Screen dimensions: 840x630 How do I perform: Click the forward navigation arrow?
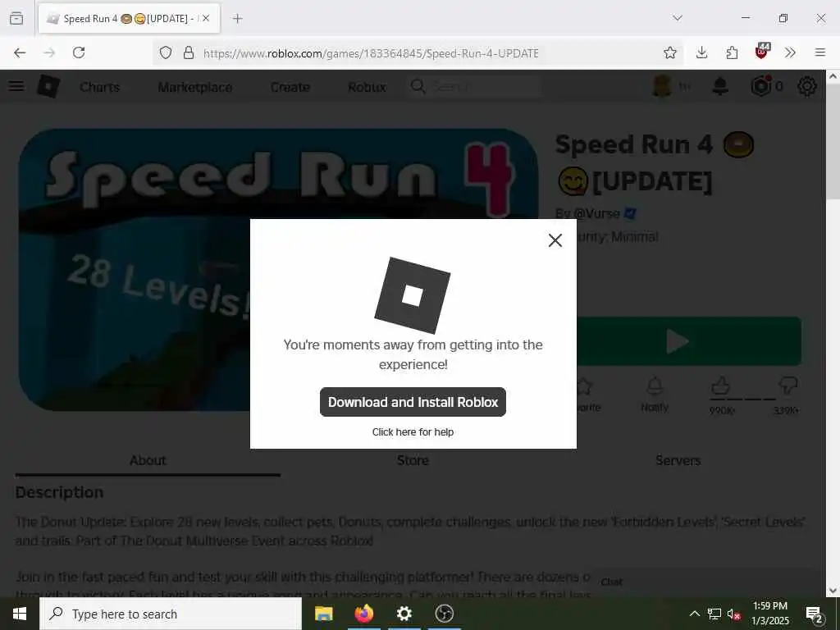[49, 52]
